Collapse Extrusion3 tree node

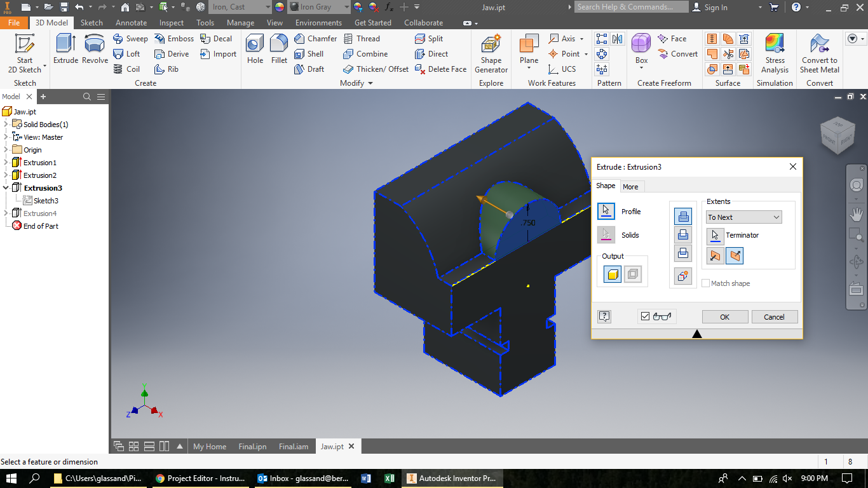[6, 188]
